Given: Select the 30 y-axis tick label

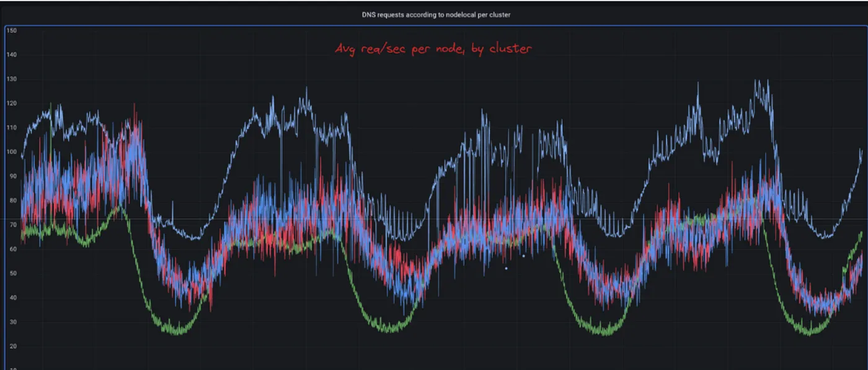Looking at the screenshot, I should click(x=11, y=322).
